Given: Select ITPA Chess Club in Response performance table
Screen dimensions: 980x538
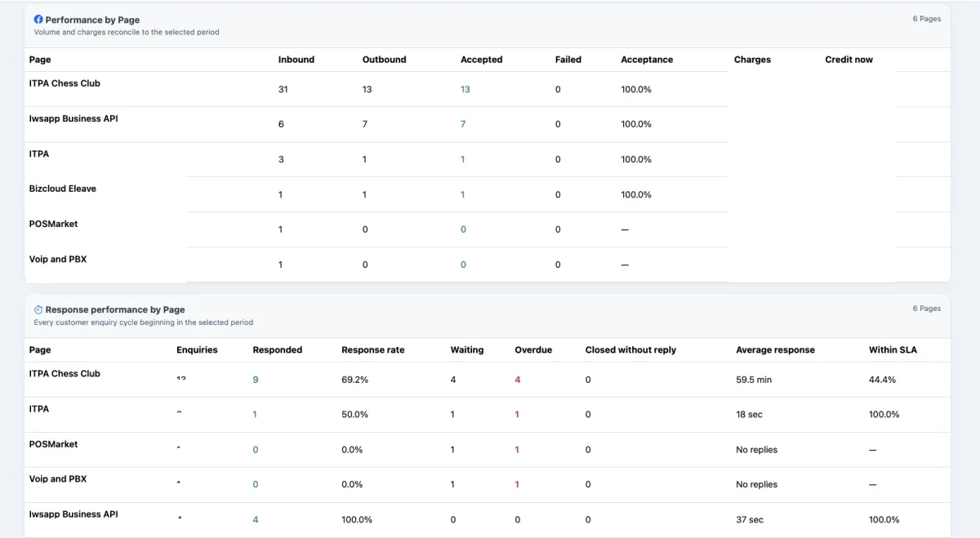Looking at the screenshot, I should coord(65,374).
